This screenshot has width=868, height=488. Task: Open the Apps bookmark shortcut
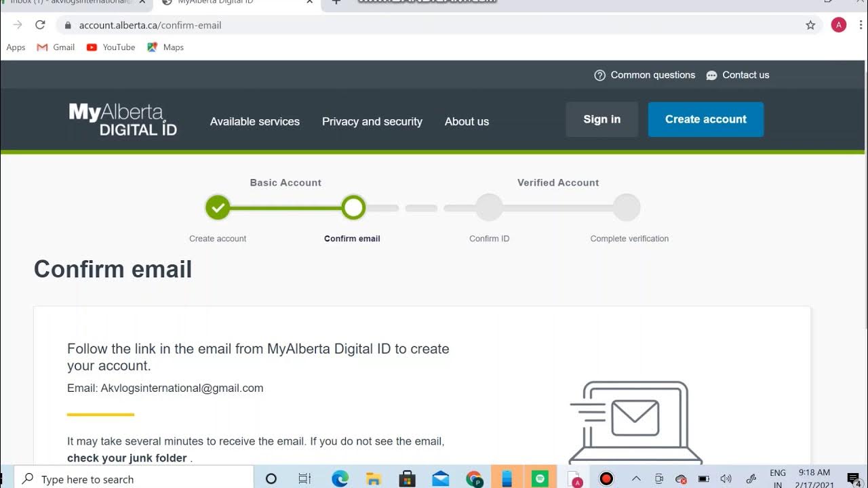tap(16, 47)
